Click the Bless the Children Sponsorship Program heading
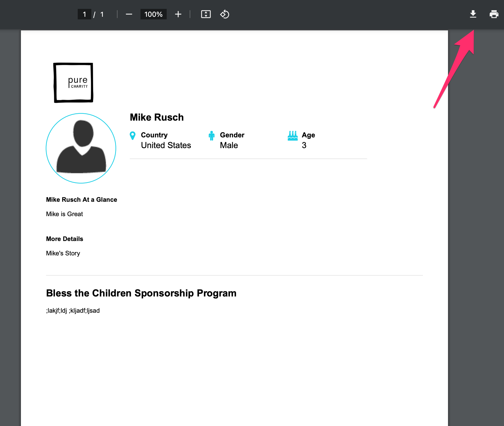The width and height of the screenshot is (504, 426). coord(141,293)
